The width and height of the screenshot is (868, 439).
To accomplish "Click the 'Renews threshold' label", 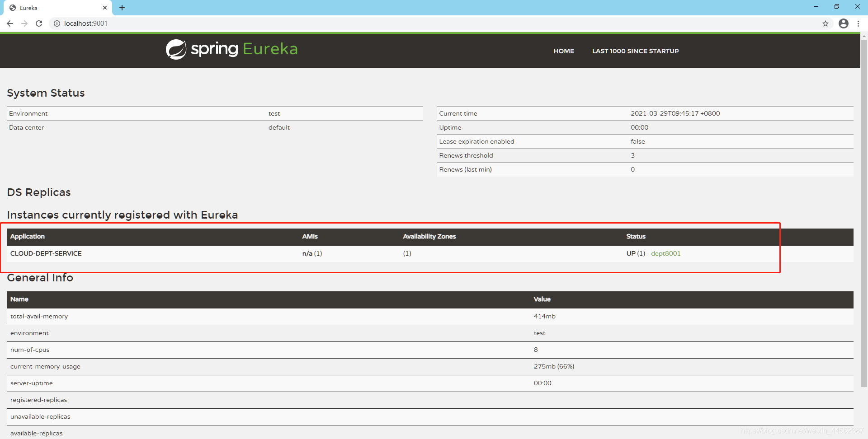I will (466, 155).
